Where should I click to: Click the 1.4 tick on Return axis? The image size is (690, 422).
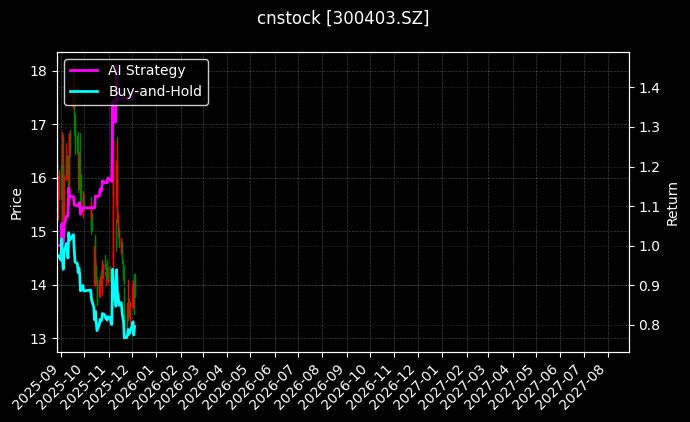coord(649,88)
